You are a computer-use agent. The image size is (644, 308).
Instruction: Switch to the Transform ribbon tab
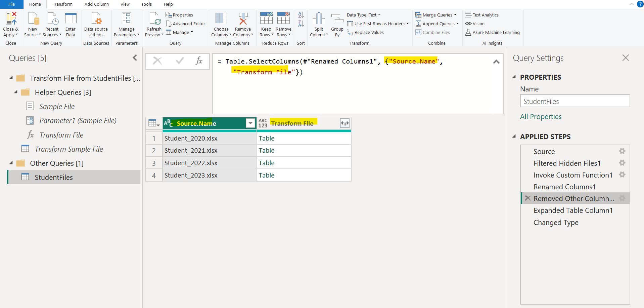coord(62,4)
